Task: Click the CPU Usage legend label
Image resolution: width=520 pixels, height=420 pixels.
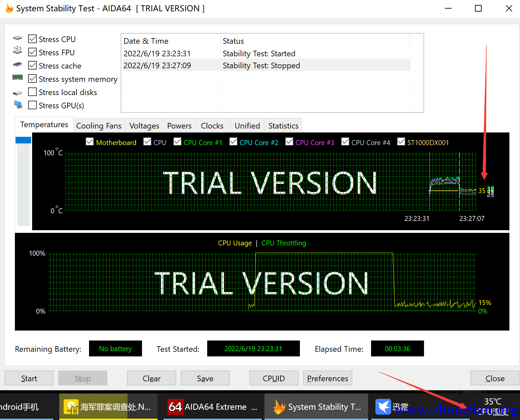Action: pyautogui.click(x=235, y=243)
